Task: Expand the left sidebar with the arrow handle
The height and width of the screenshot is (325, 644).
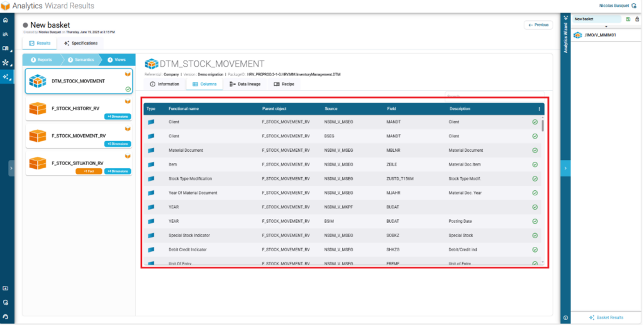Action: [11, 168]
